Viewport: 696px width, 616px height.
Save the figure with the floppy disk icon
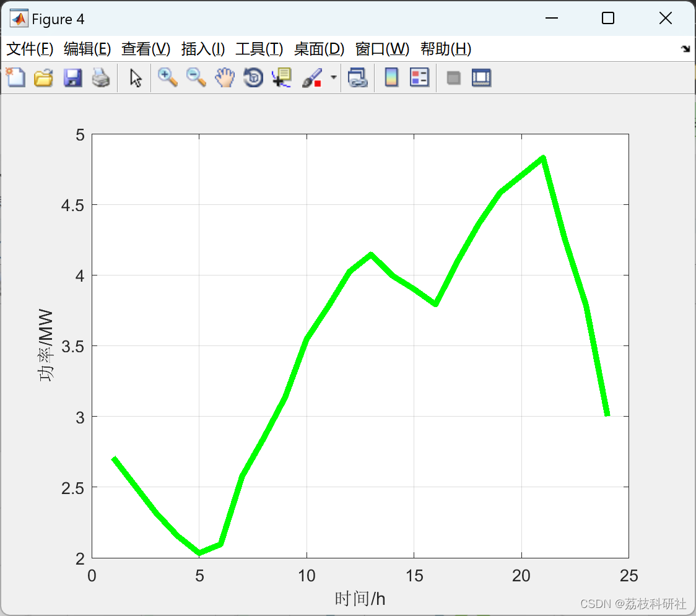tap(72, 77)
